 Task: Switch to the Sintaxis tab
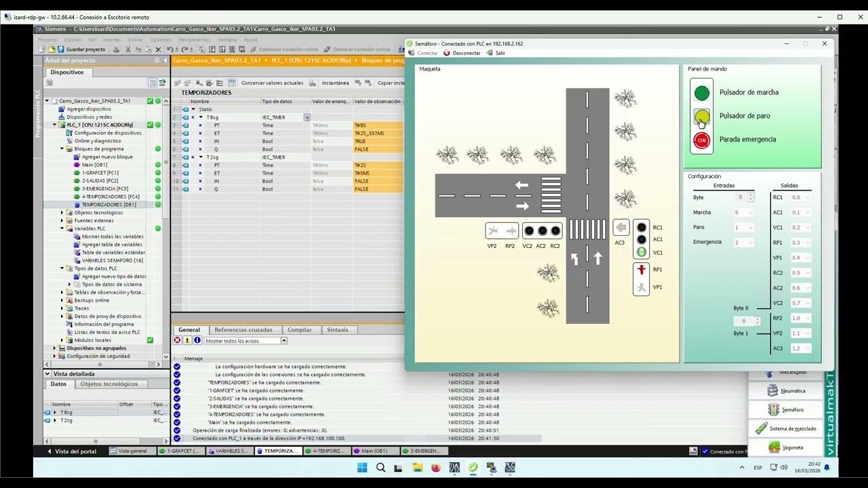click(337, 330)
